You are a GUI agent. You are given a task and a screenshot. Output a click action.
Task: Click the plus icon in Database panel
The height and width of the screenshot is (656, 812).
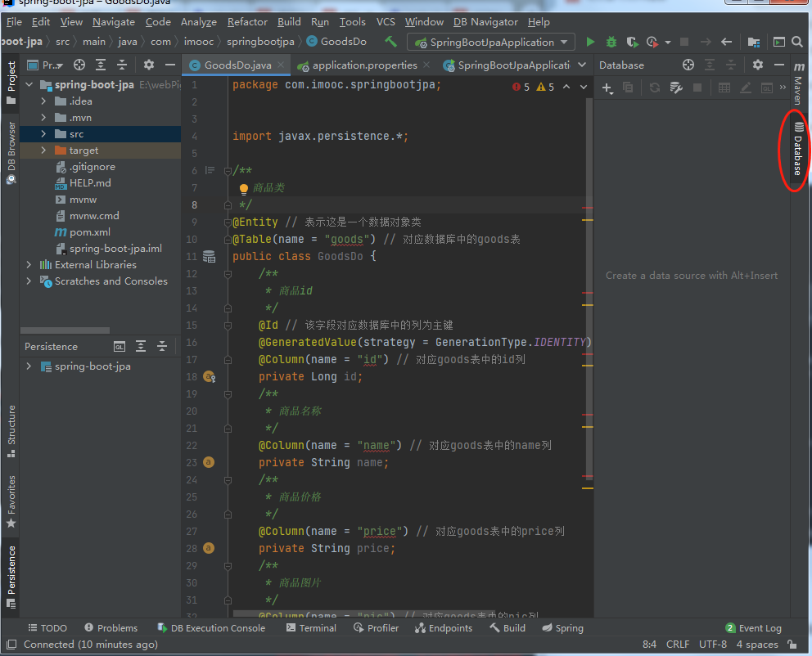pyautogui.click(x=607, y=88)
